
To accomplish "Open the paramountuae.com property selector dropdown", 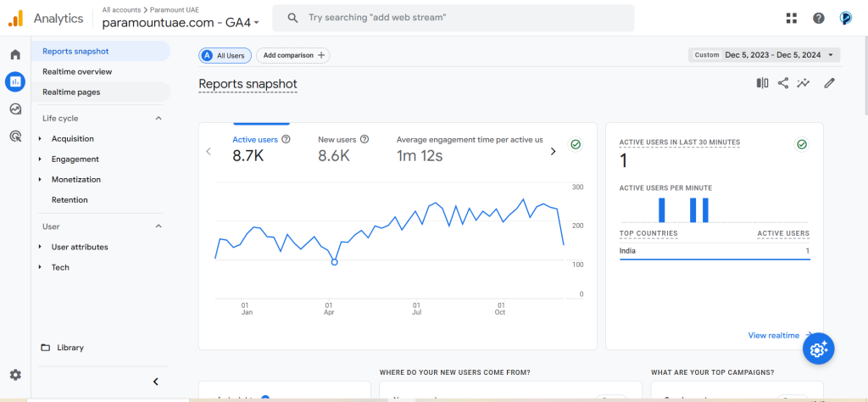I will (181, 23).
